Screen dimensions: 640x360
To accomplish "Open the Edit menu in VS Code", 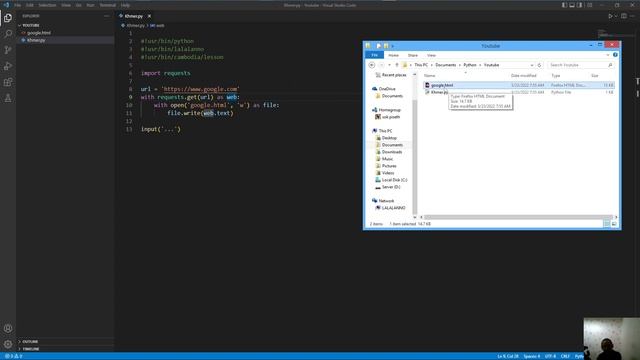I will click(30, 5).
